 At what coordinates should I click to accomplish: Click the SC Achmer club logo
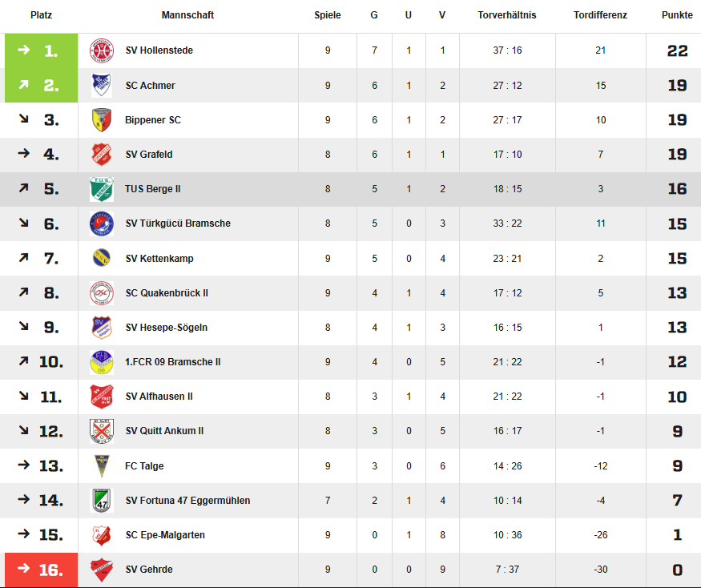point(101,86)
